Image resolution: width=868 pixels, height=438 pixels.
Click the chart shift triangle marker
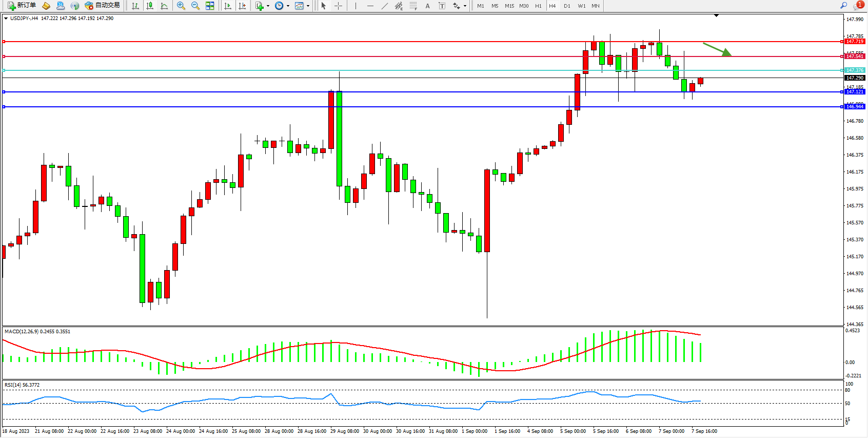(x=716, y=16)
